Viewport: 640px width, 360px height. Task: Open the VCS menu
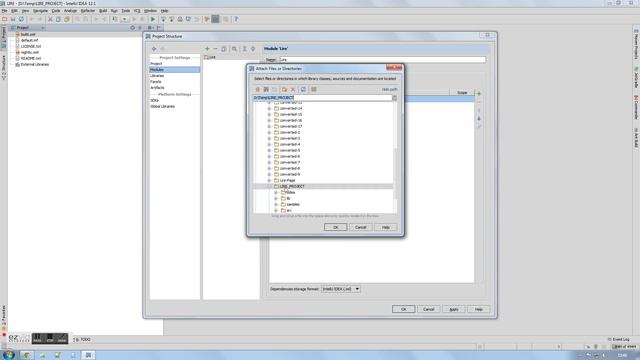tap(137, 11)
